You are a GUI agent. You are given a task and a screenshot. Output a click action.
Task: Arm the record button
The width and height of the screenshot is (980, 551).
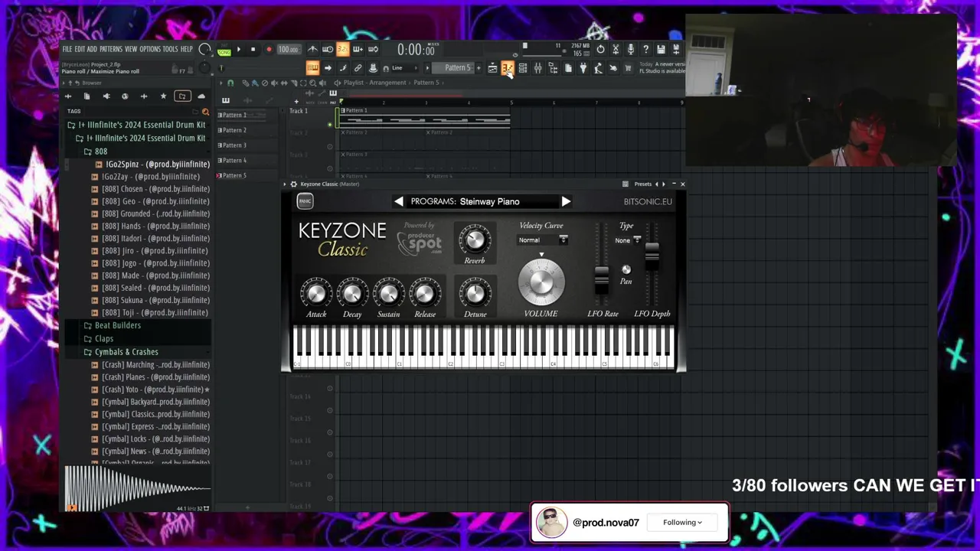269,50
